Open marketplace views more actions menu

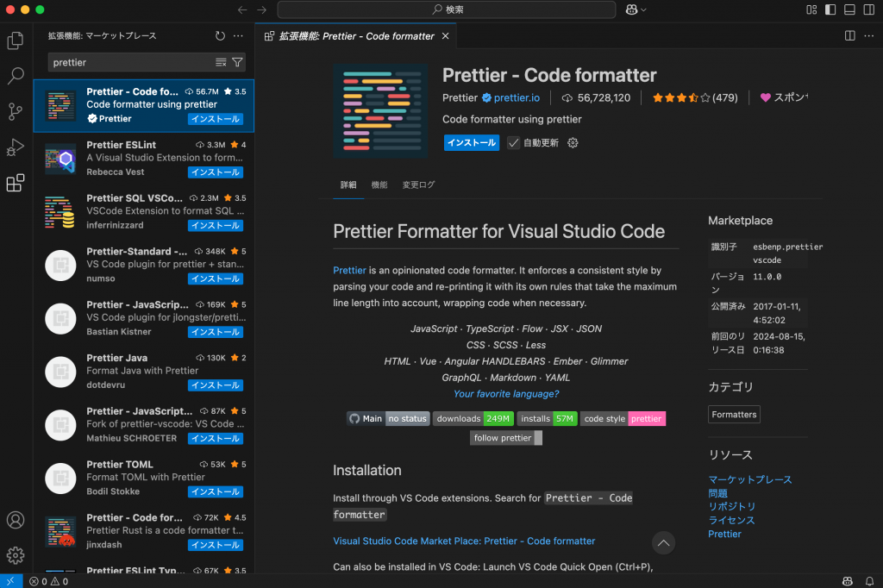[x=238, y=36]
